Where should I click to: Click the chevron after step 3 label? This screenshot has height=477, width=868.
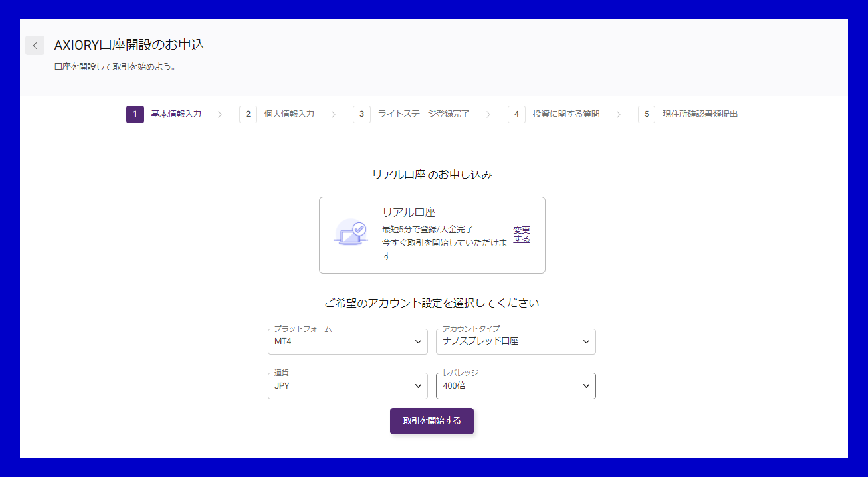[488, 114]
